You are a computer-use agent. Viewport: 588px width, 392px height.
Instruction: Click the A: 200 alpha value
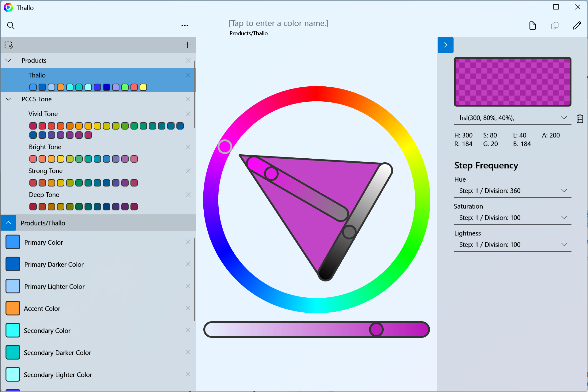pyautogui.click(x=551, y=135)
